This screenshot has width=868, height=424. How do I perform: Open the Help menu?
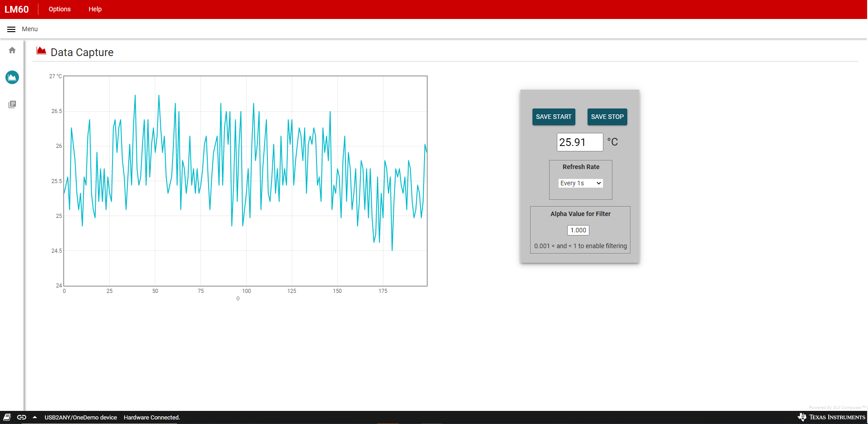pos(95,9)
